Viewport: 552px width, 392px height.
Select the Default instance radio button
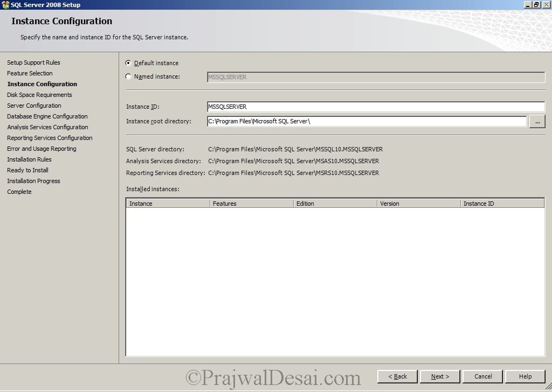coord(128,63)
